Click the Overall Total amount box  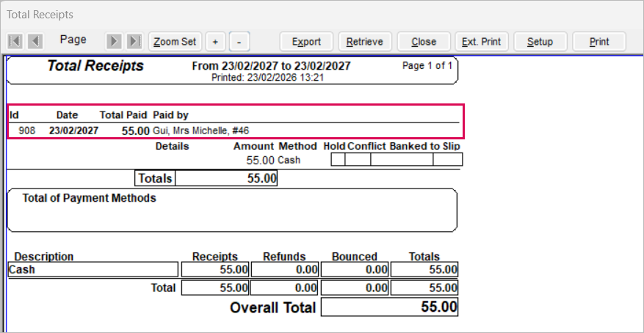(389, 307)
